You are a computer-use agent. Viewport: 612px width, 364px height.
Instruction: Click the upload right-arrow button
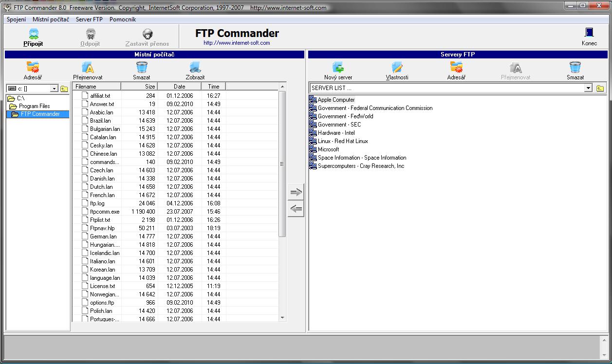pyautogui.click(x=296, y=192)
